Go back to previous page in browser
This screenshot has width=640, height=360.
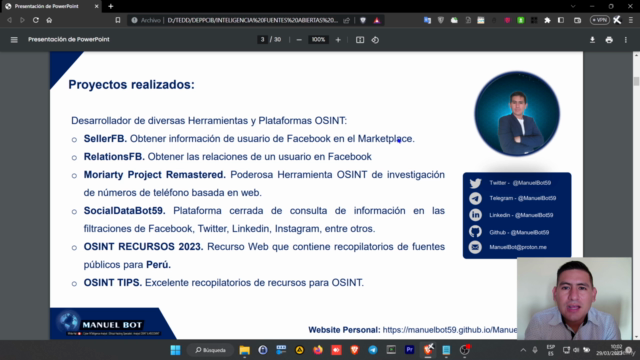pyautogui.click(x=9, y=20)
